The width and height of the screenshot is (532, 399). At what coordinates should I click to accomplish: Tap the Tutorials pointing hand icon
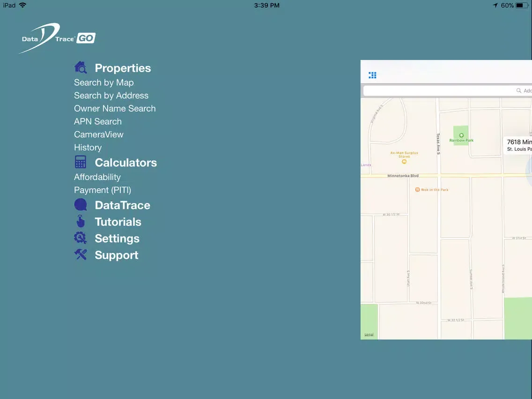click(x=81, y=222)
